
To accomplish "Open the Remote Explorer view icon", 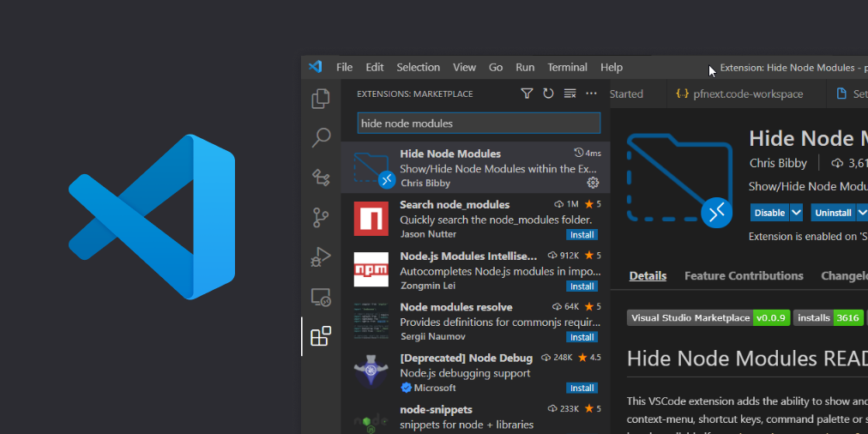I will 321,298.
